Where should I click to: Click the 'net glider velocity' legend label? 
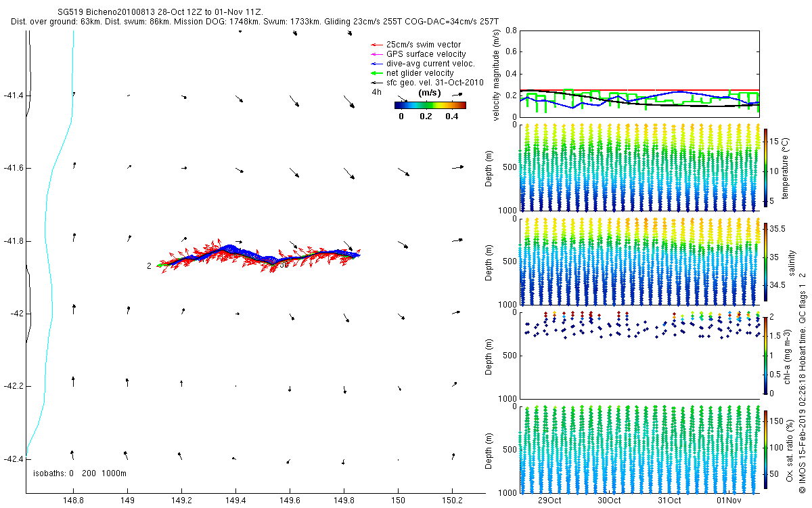pyautogui.click(x=420, y=73)
